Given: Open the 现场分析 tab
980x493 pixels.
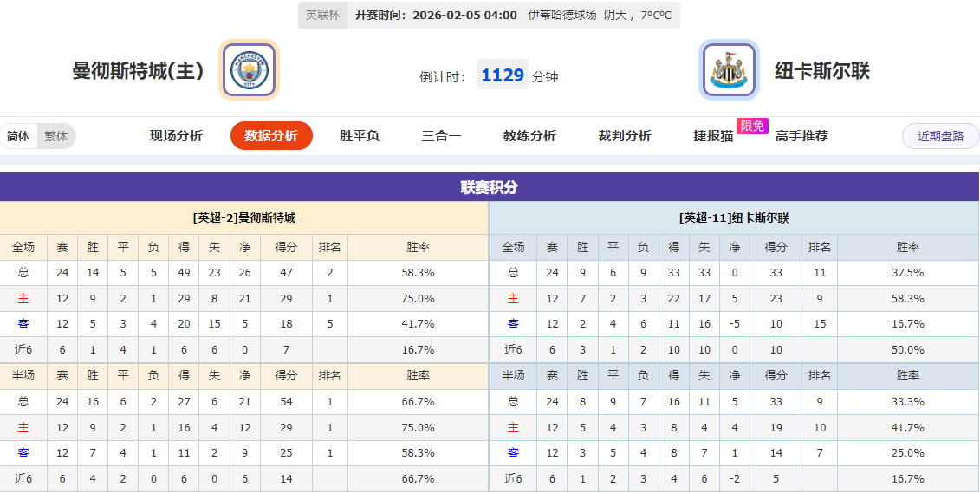Looking at the screenshot, I should (176, 136).
